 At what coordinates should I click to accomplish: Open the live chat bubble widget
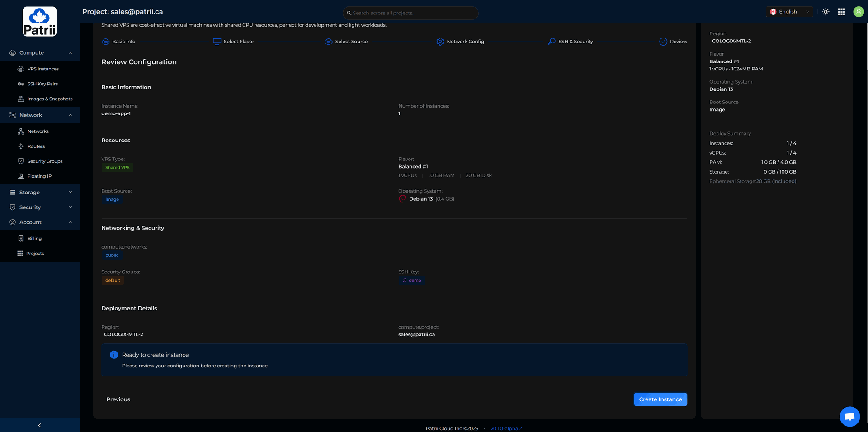[849, 416]
